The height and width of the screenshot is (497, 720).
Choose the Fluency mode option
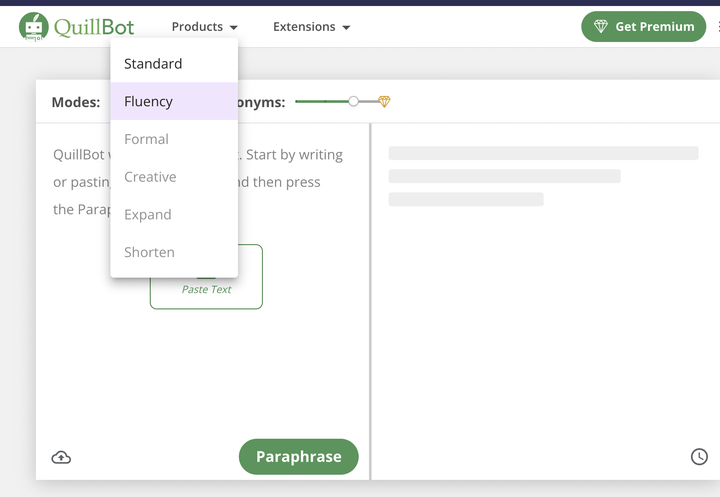click(149, 102)
